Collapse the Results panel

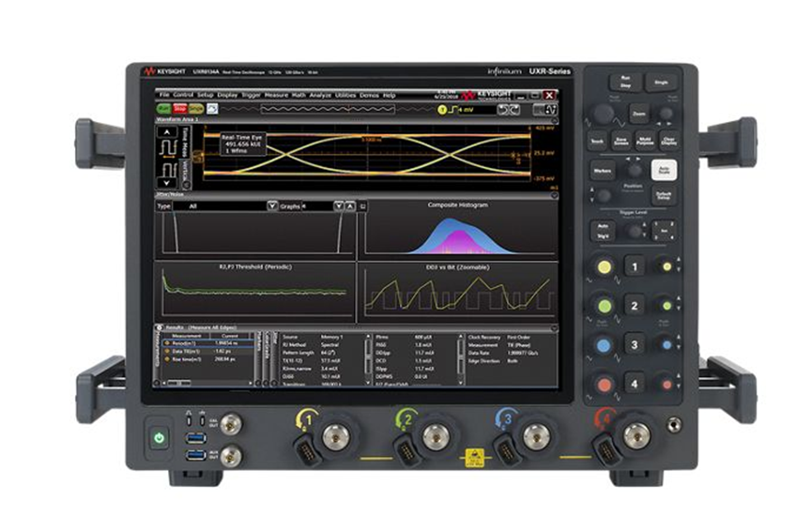(x=555, y=328)
